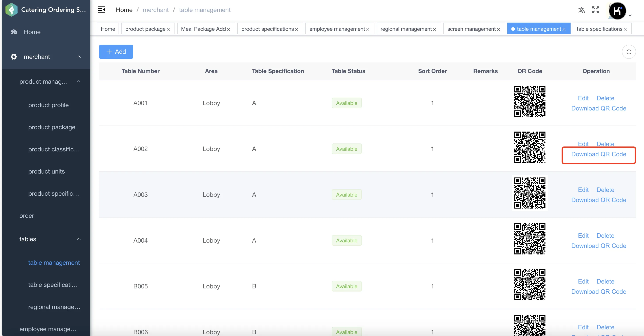Refresh the table list
This screenshot has width=644, height=336.
pos(629,52)
